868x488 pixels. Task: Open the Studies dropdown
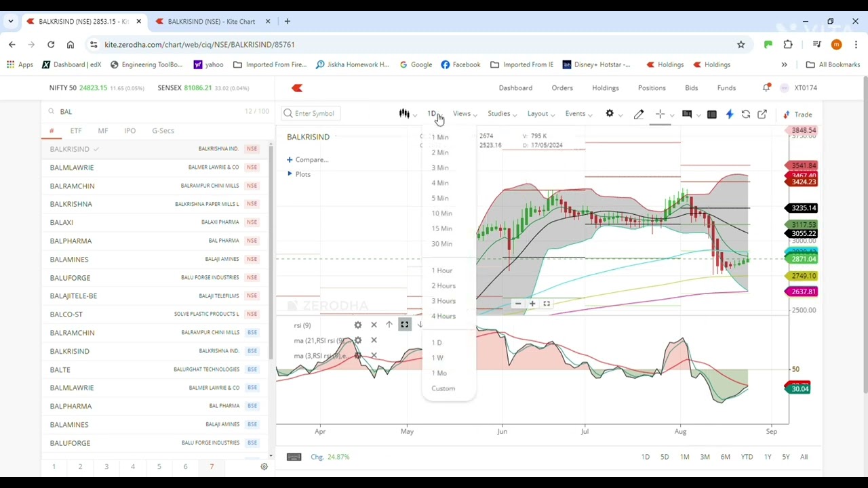(x=502, y=114)
